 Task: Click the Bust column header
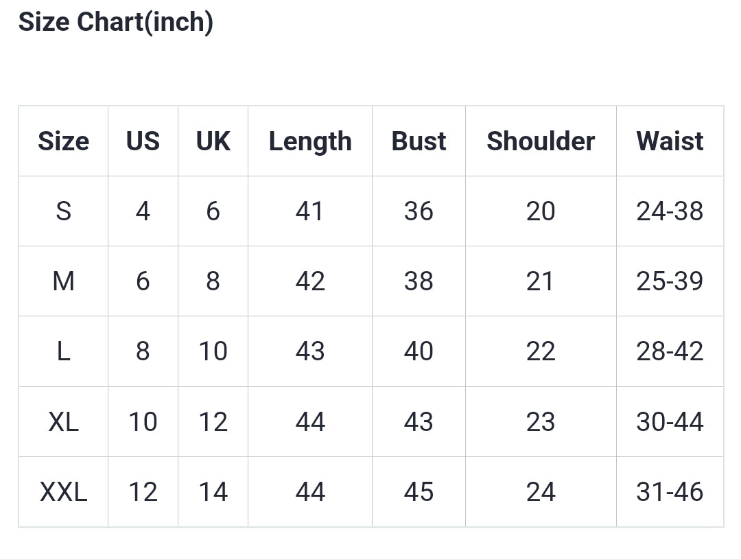[x=419, y=141]
